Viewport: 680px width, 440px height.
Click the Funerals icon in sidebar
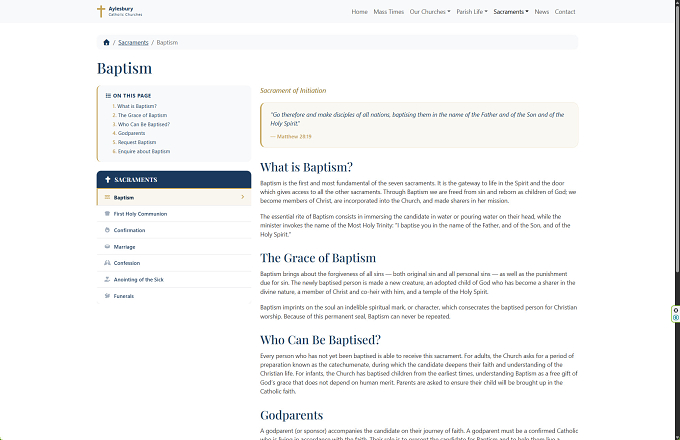(107, 296)
